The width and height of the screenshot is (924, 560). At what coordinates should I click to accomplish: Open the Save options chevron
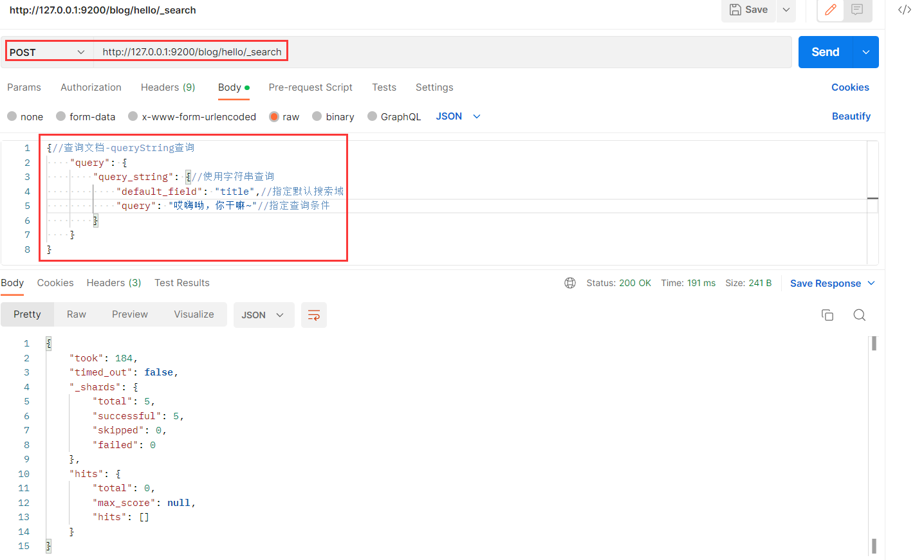point(786,10)
